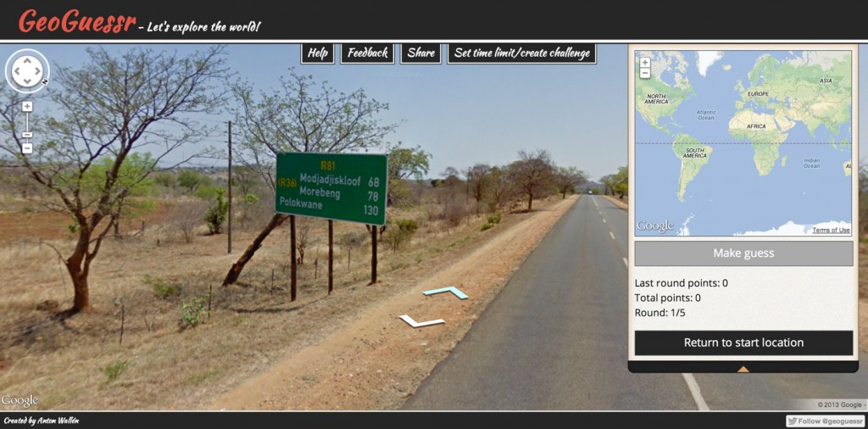
Task: Open Set time limit/create challenge
Action: tap(521, 53)
